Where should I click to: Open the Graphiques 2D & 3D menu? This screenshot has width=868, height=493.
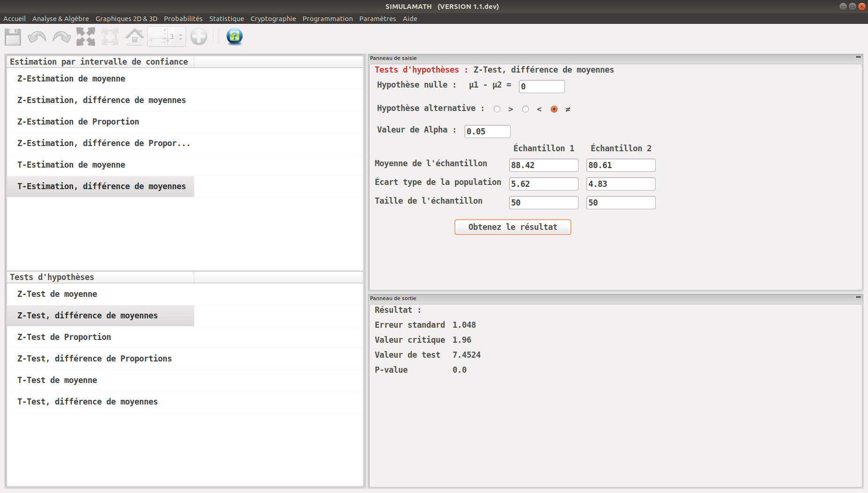click(x=126, y=19)
